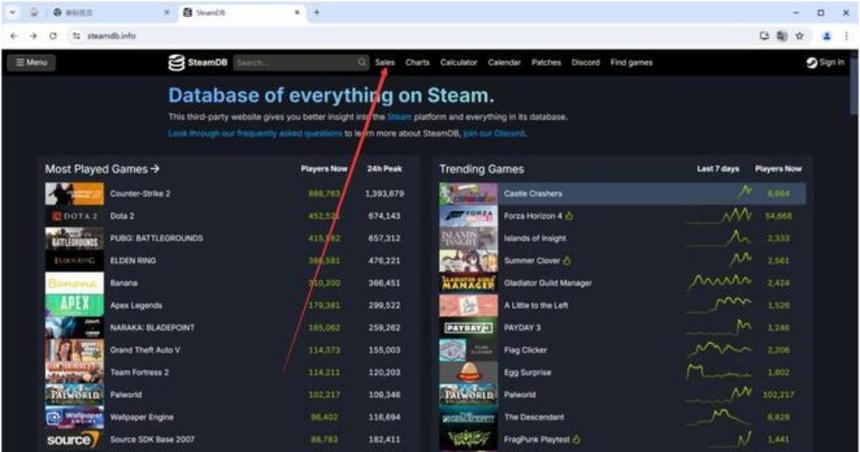Click the Banana game thumbnail

(x=74, y=283)
